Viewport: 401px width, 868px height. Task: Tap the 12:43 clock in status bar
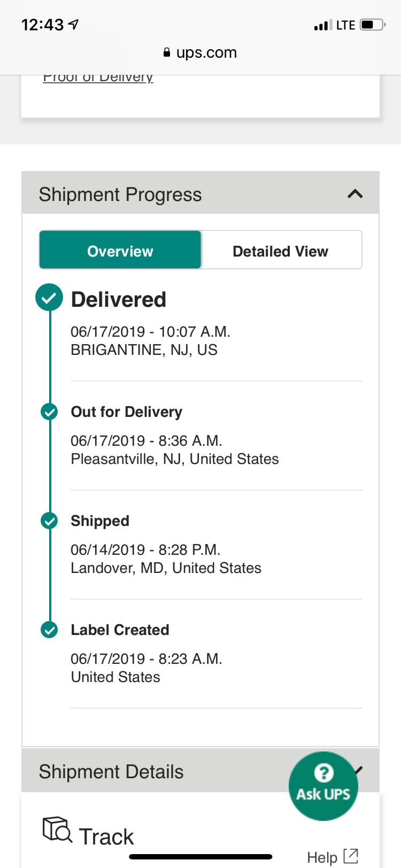[x=42, y=25]
